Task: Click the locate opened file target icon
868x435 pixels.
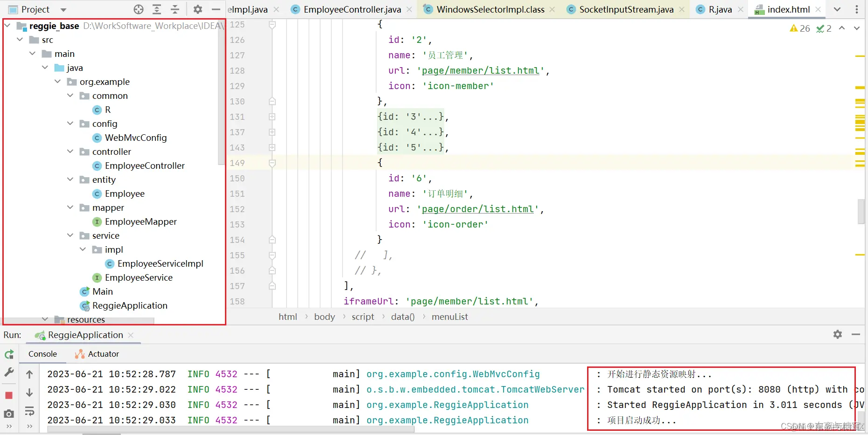Action: click(139, 9)
